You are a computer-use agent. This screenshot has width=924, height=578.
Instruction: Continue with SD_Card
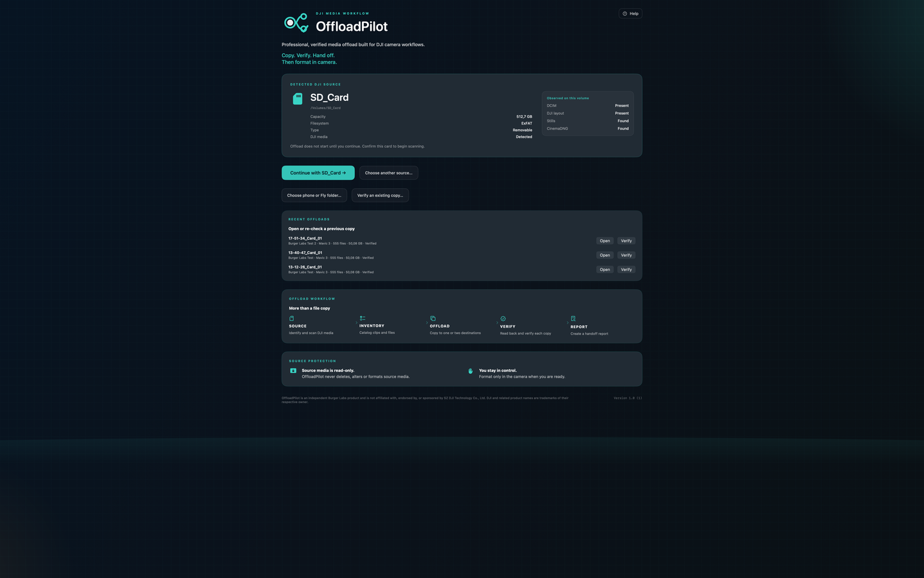318,173
